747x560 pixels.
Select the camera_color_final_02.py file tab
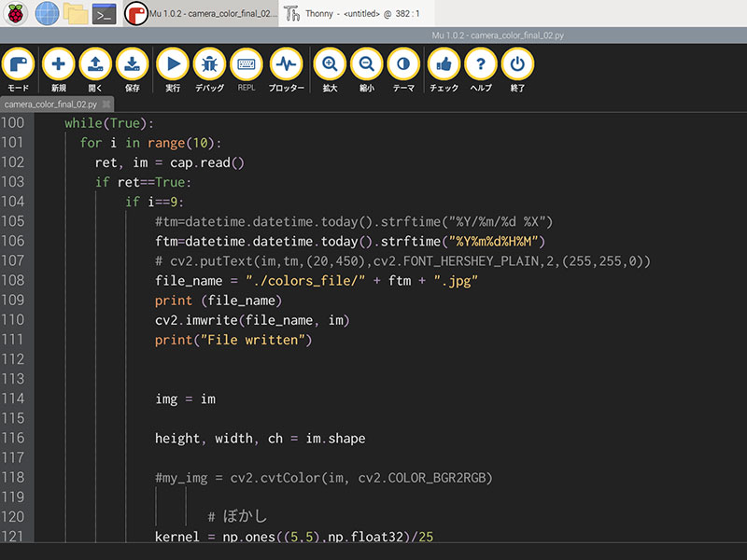point(50,105)
